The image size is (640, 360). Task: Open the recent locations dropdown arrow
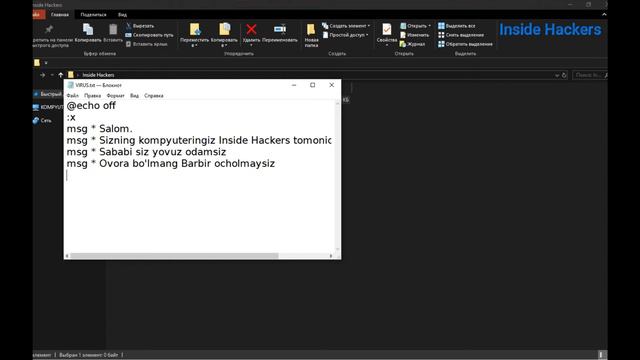(x=52, y=75)
